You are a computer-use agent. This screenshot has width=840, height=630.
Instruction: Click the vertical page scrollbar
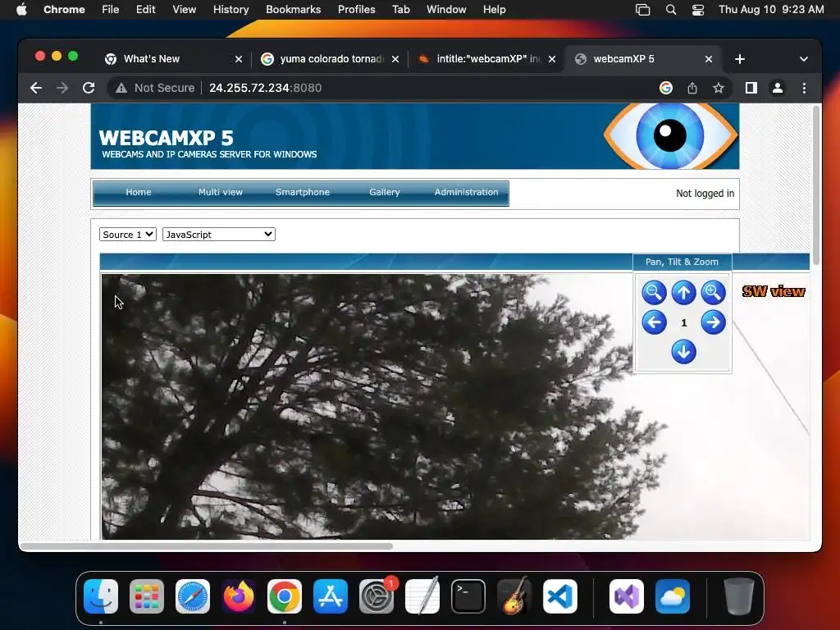[x=816, y=185]
